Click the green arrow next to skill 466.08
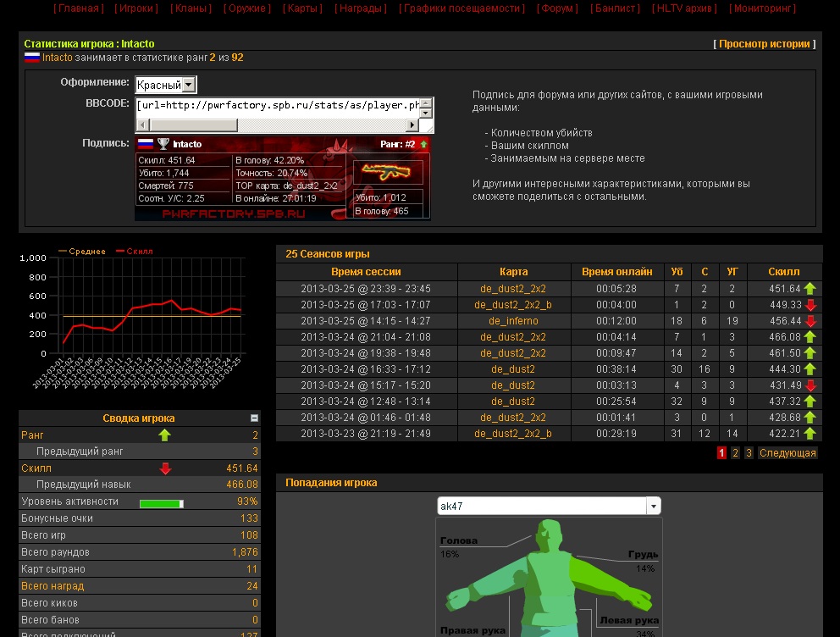Image resolution: width=840 pixels, height=637 pixels. [x=810, y=337]
